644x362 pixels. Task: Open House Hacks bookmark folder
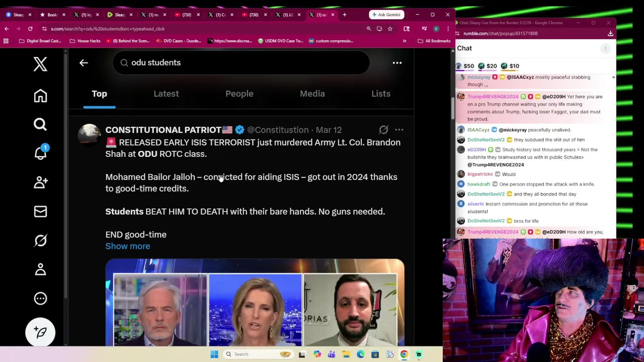tap(85, 41)
